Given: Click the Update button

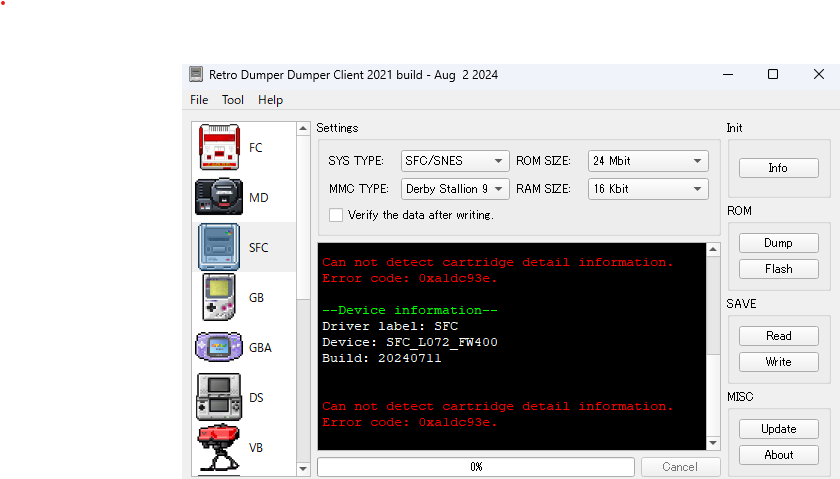Looking at the screenshot, I should click(x=778, y=429).
